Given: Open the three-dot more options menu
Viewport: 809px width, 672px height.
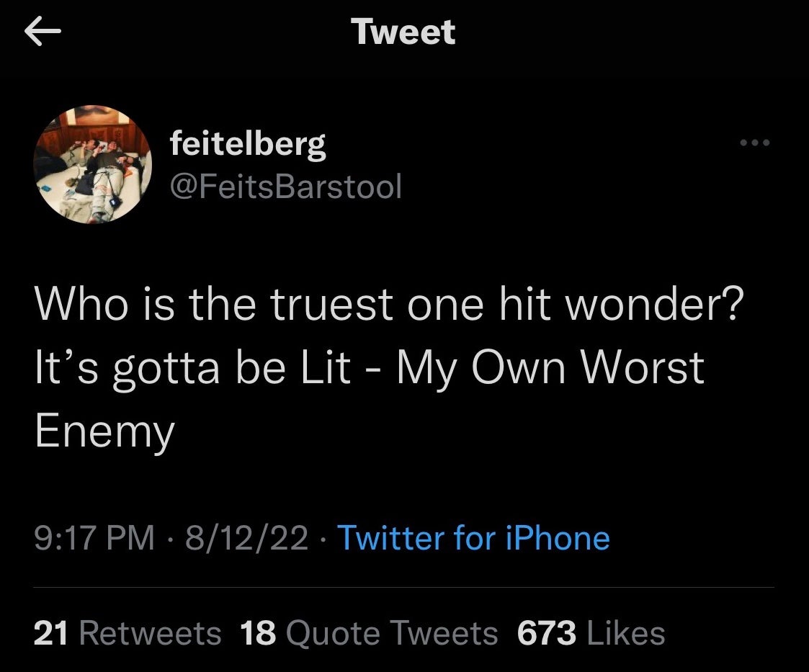Looking at the screenshot, I should (756, 143).
